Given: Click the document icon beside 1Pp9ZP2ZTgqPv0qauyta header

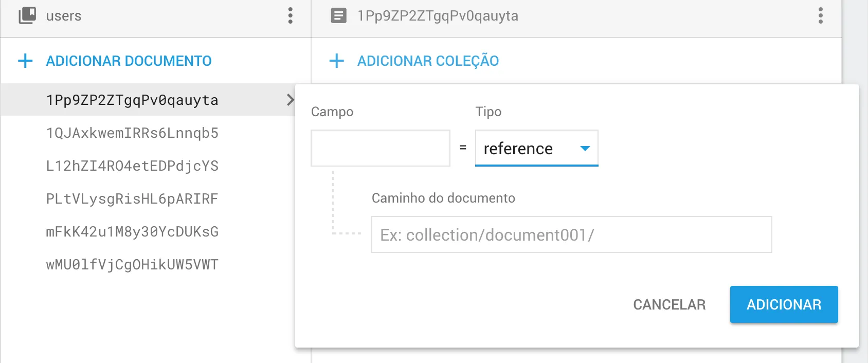Looking at the screenshot, I should [338, 16].
